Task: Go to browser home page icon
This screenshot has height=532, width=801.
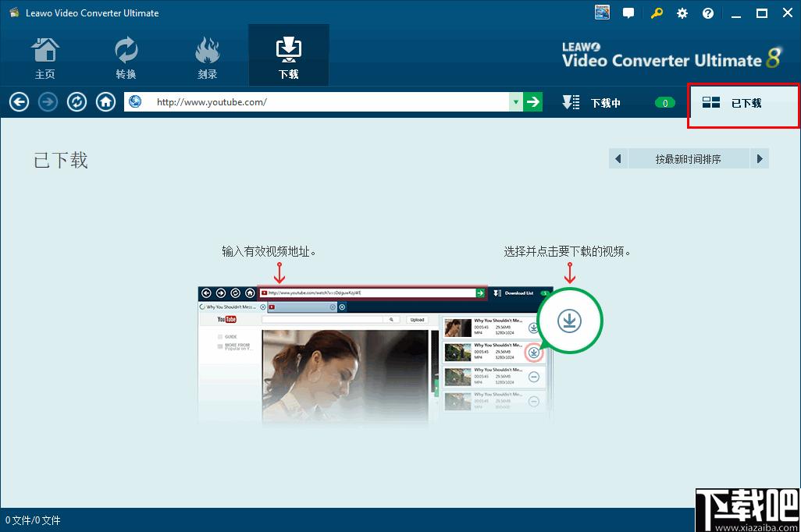Action: pos(105,102)
